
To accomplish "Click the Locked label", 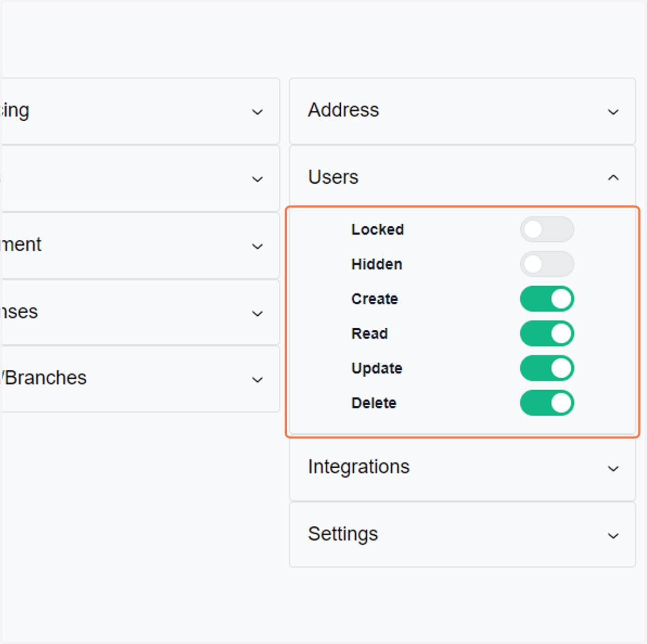I will [x=377, y=230].
